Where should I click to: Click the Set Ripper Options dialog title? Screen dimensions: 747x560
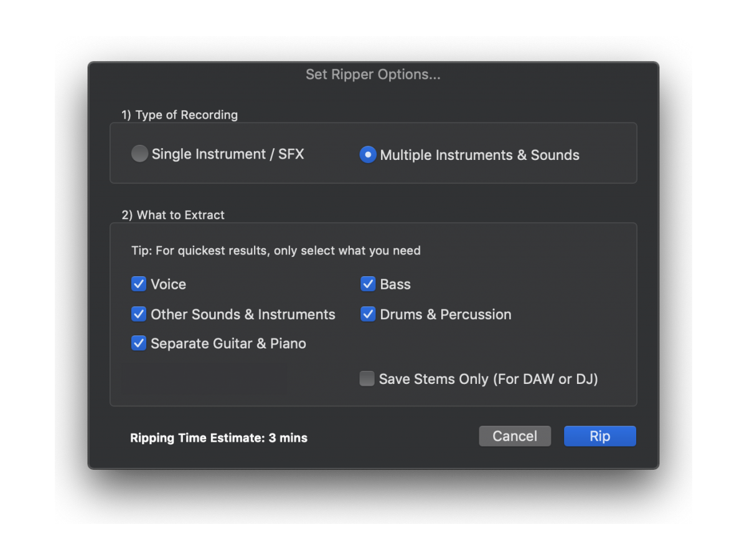(x=373, y=75)
